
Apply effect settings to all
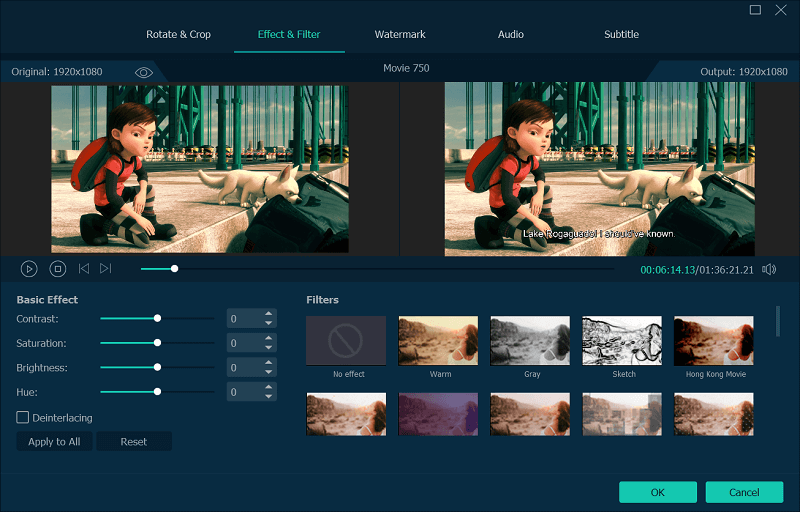click(54, 442)
